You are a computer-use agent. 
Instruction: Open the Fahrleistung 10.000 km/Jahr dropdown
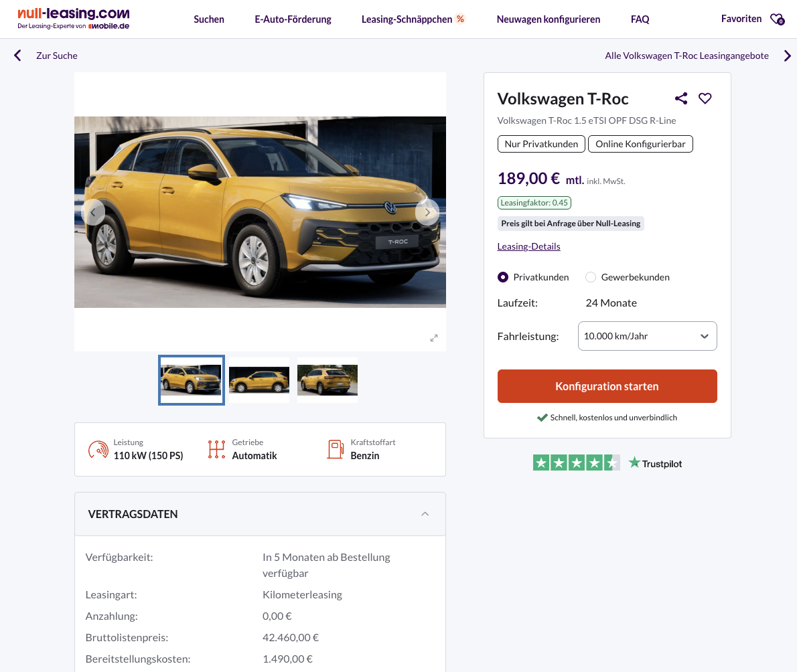point(647,336)
